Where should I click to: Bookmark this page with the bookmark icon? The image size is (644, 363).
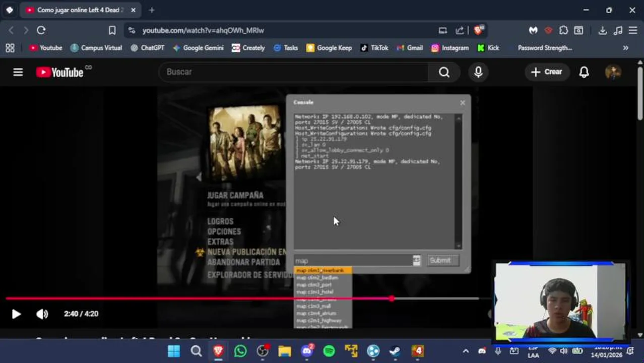(x=112, y=30)
